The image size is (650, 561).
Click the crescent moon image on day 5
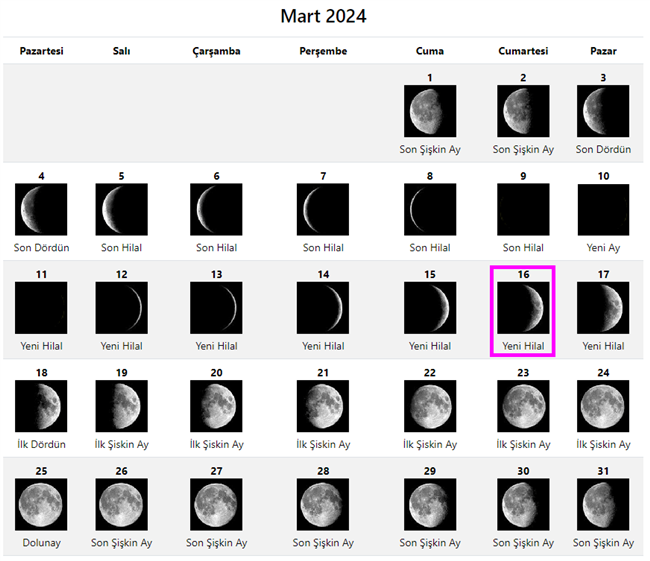(121, 209)
